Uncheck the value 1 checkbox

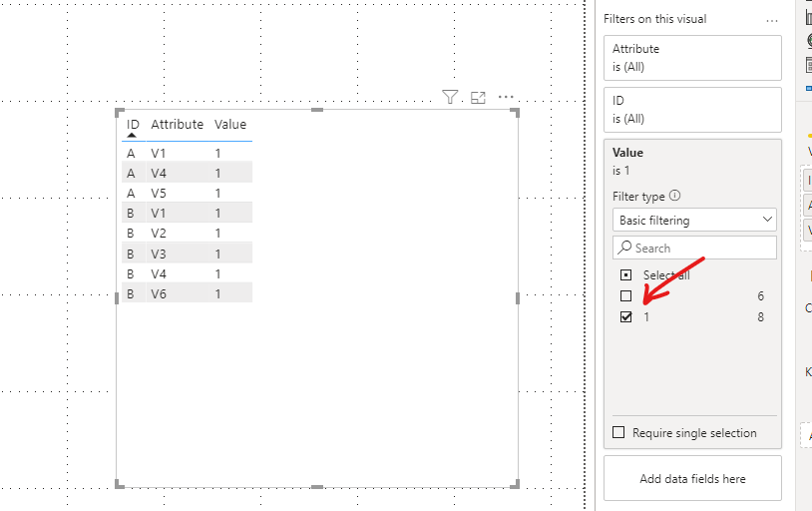click(626, 316)
